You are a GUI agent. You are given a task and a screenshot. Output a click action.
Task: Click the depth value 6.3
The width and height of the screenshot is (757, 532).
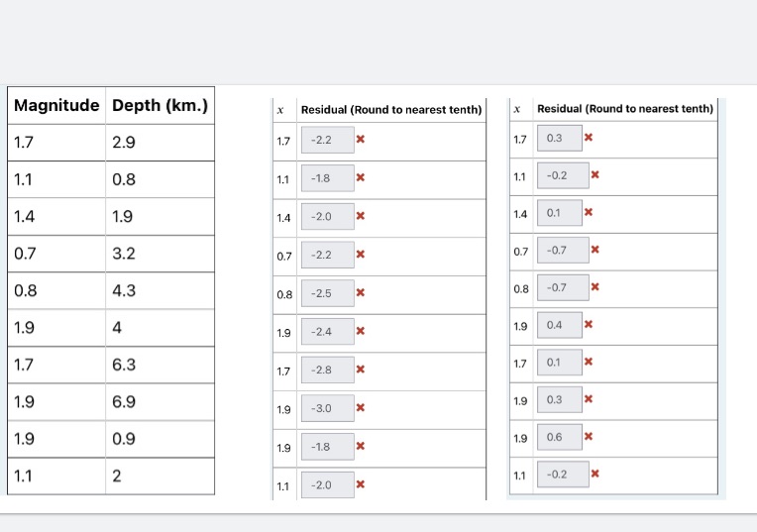pyautogui.click(x=124, y=365)
